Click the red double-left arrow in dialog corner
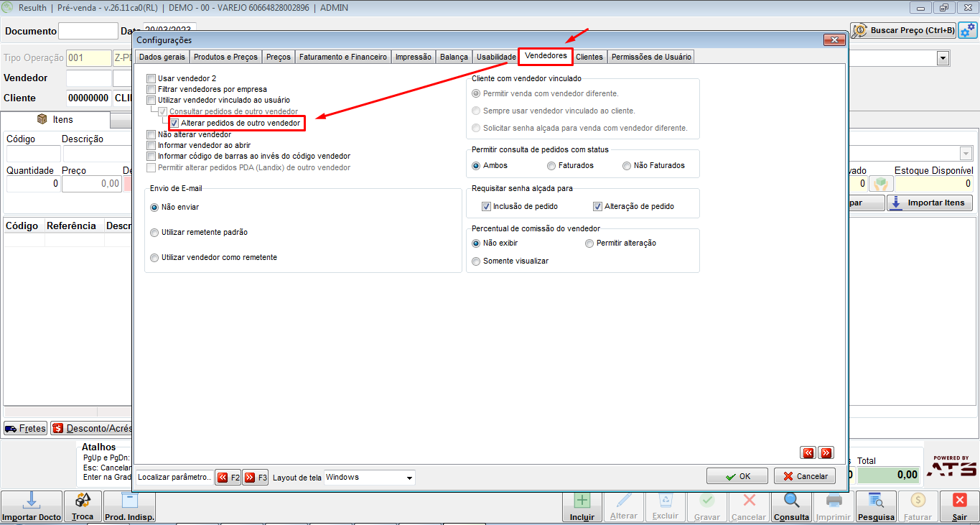This screenshot has width=980, height=525. click(808, 452)
